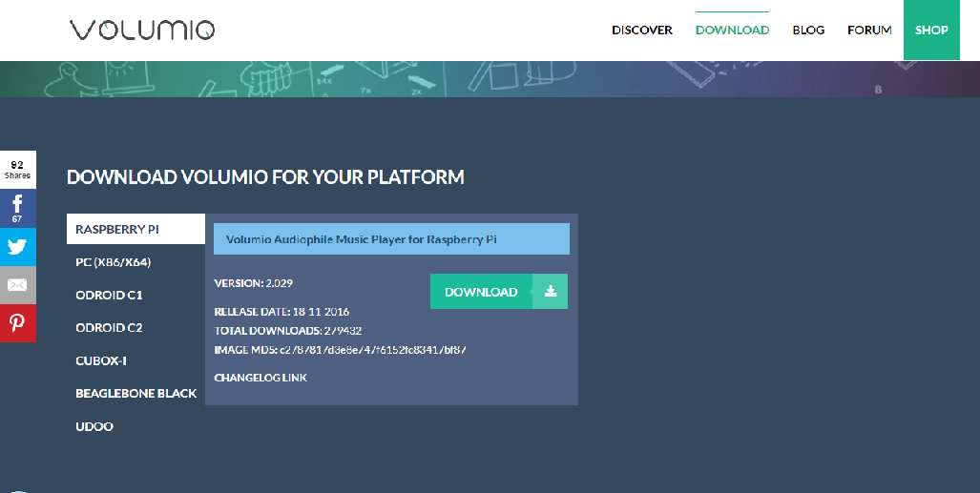Click the 92 Shares counter

pos(17,170)
